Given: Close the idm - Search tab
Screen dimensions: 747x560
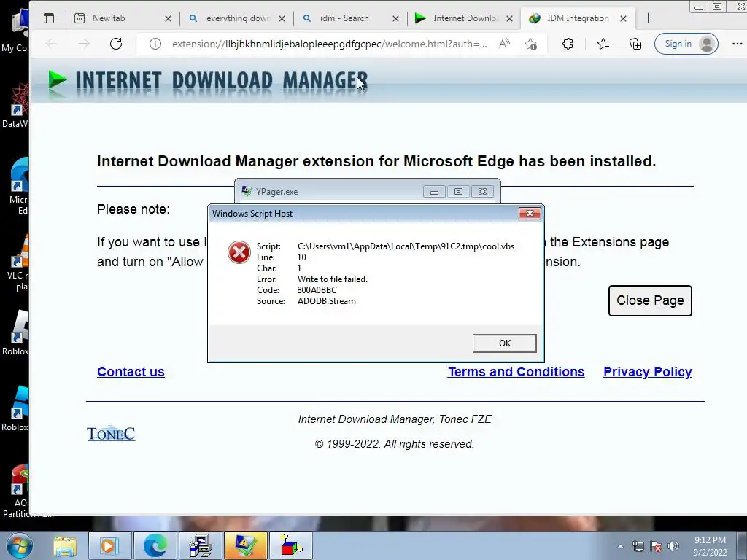Looking at the screenshot, I should [x=395, y=18].
